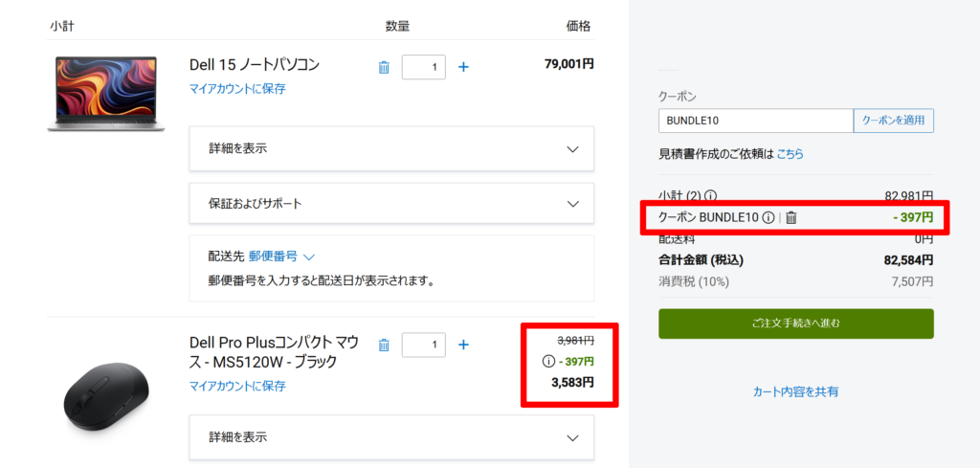The width and height of the screenshot is (980, 468).
Task: Expand 詳細を表示 under Dell 15 laptop
Action: point(391,148)
